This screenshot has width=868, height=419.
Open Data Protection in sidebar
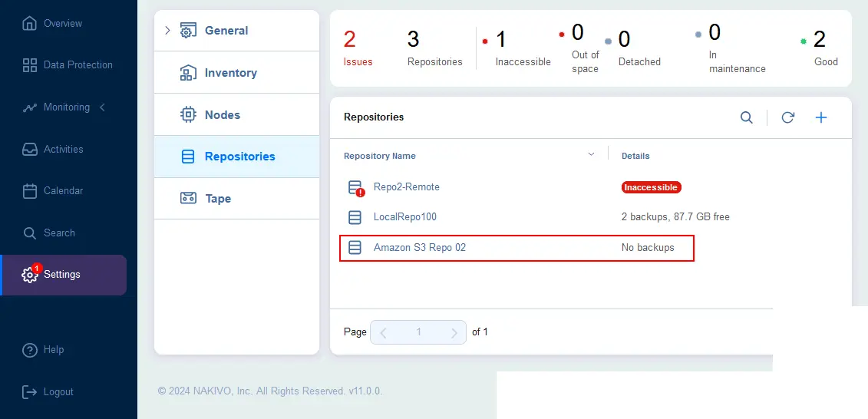click(78, 64)
